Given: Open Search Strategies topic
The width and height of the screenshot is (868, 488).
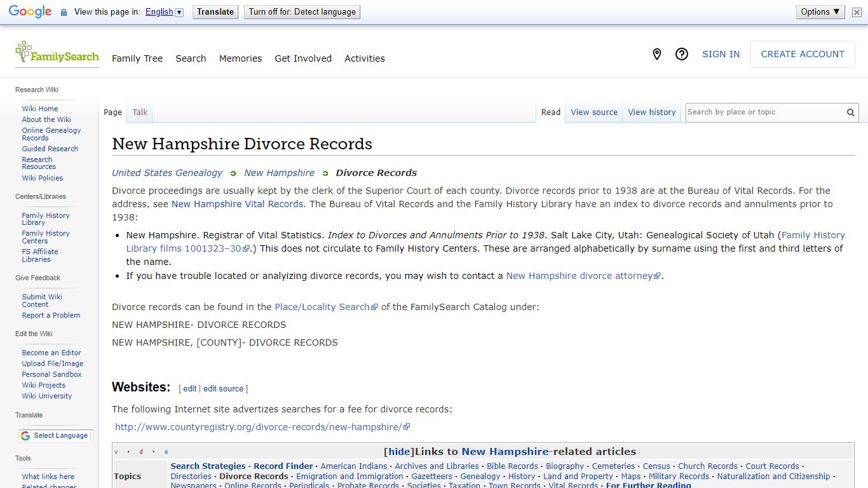Looking at the screenshot, I should [x=208, y=466].
